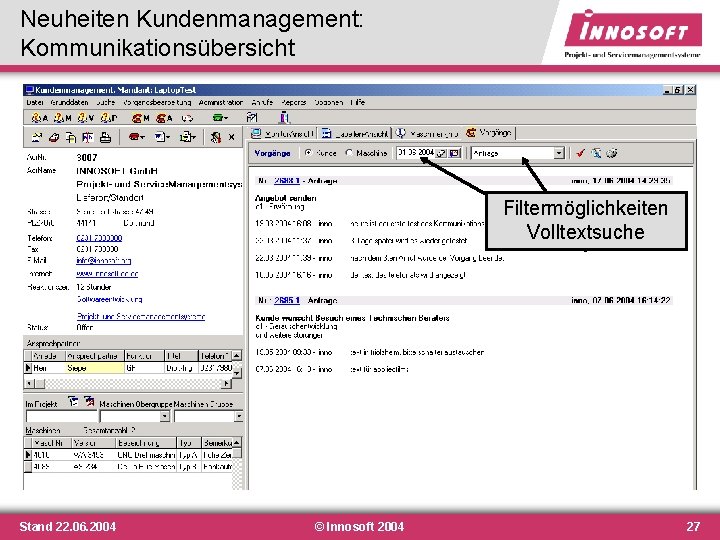Click the Im Projekt input field
720x540 pixels.
[62, 416]
